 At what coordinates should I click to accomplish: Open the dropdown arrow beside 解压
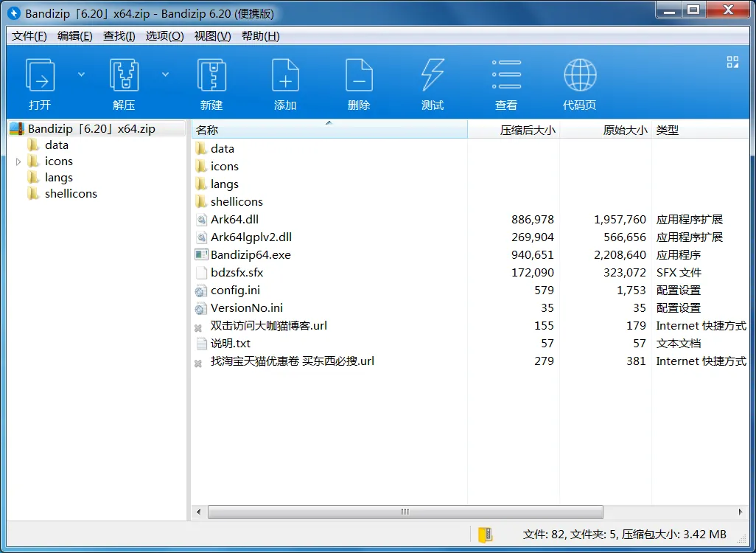(165, 74)
